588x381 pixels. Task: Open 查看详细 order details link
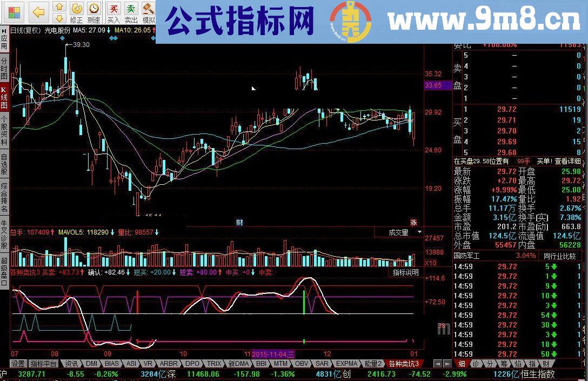click(567, 161)
